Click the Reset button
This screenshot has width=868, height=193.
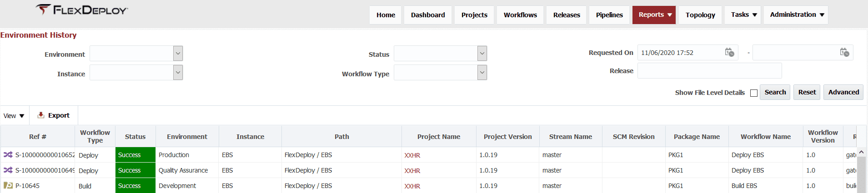pyautogui.click(x=807, y=92)
